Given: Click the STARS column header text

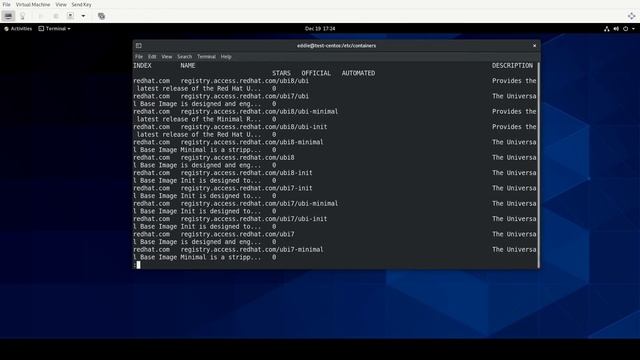Looking at the screenshot, I should coord(281,73).
